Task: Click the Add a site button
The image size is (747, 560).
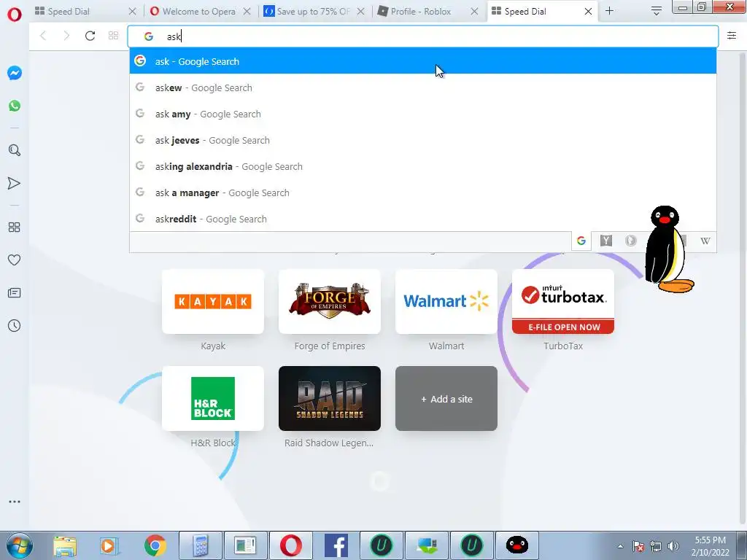Action: [446, 399]
